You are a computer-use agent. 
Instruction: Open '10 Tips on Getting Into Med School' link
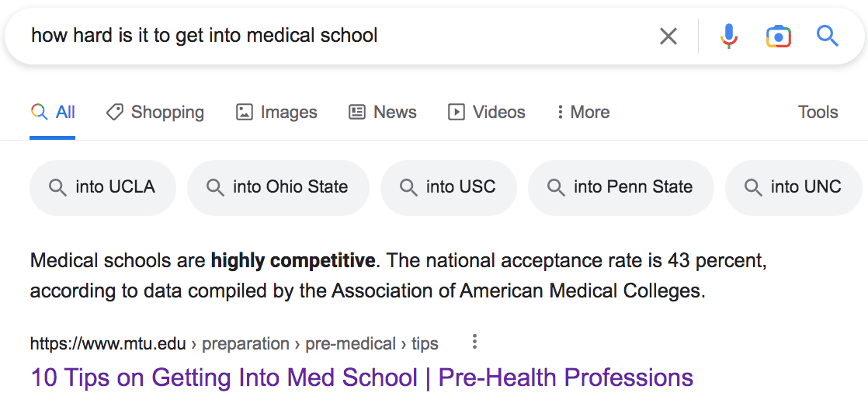pyautogui.click(x=362, y=377)
